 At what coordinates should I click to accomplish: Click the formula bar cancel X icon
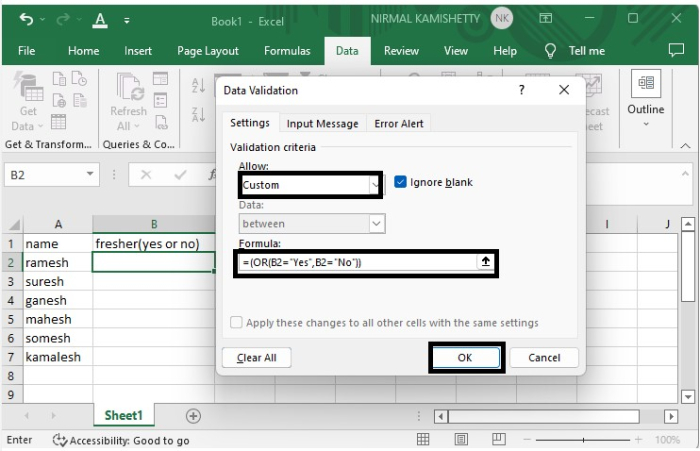[146, 175]
